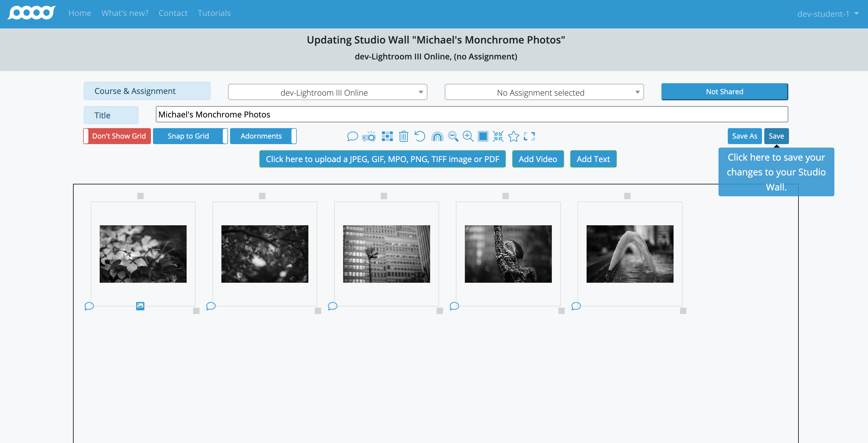
Task: Click the trash delete toolbar icon
Action: point(403,136)
